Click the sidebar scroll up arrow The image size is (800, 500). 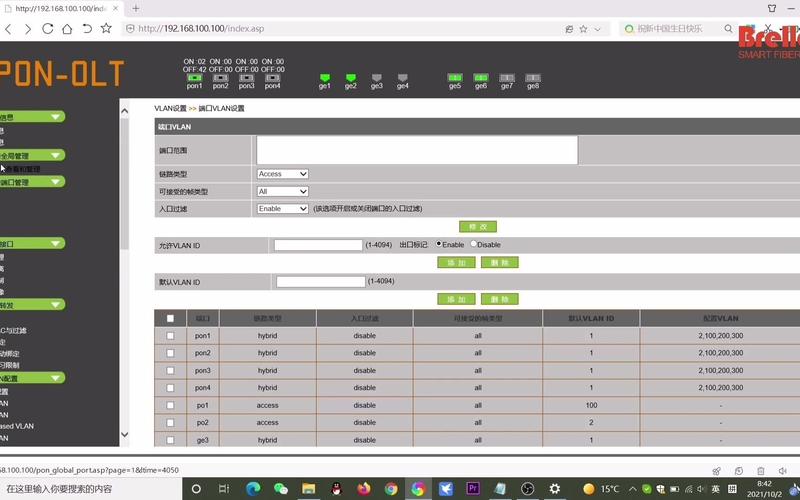point(124,110)
